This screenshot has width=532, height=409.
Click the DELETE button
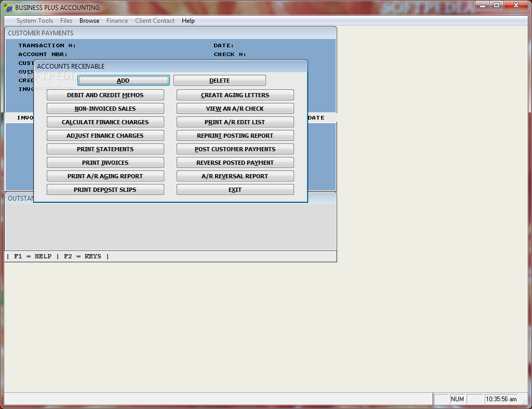pyautogui.click(x=220, y=81)
